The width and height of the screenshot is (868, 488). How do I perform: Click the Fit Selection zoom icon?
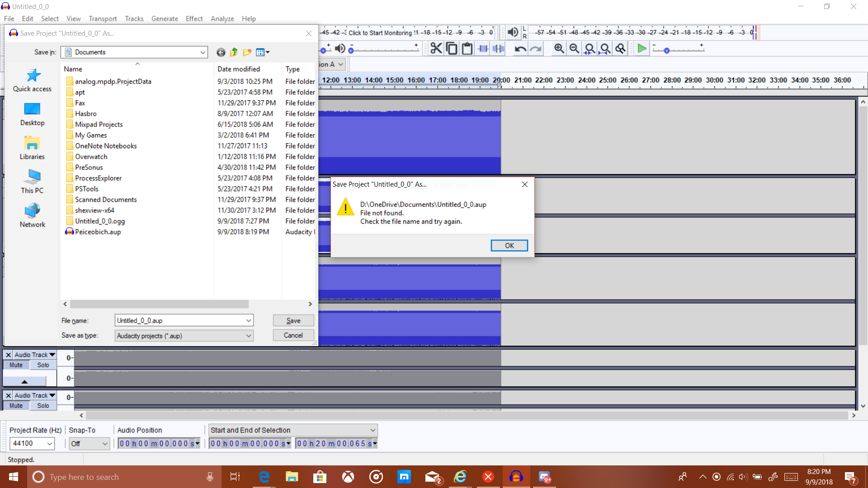pos(590,49)
